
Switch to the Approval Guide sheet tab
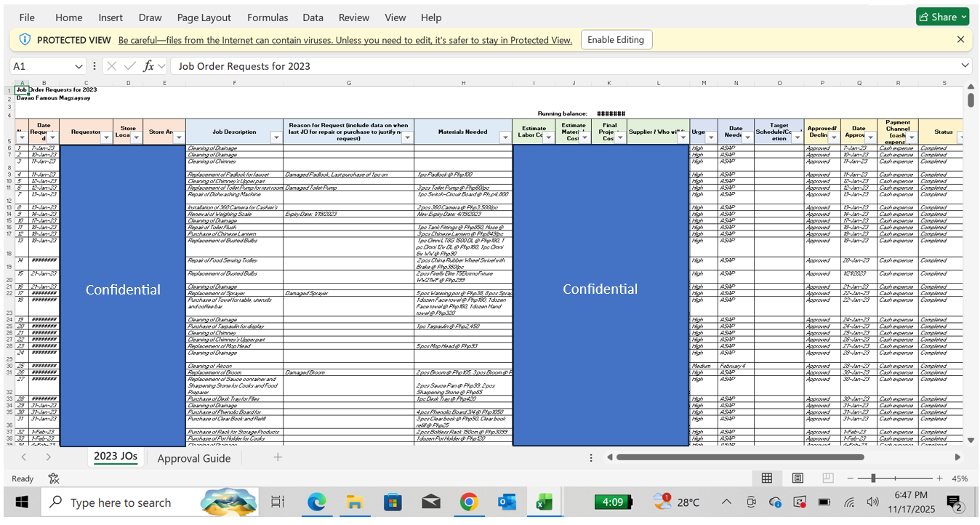point(193,458)
